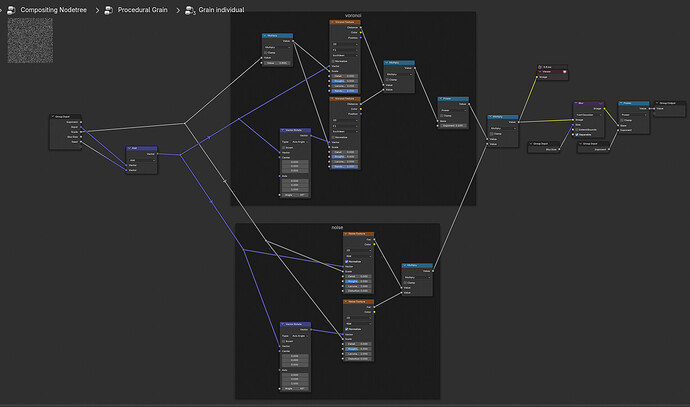Click the timing clock icon above Viewer node
This screenshot has width=690, height=407.
[x=540, y=67]
